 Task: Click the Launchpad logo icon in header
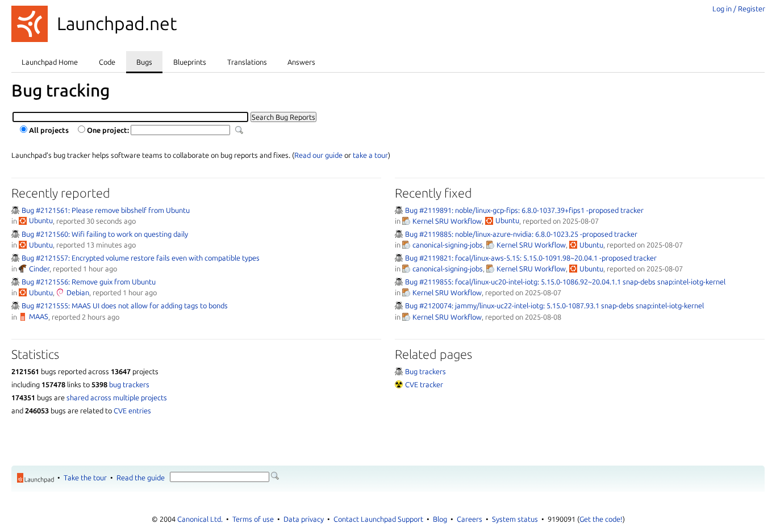30,24
